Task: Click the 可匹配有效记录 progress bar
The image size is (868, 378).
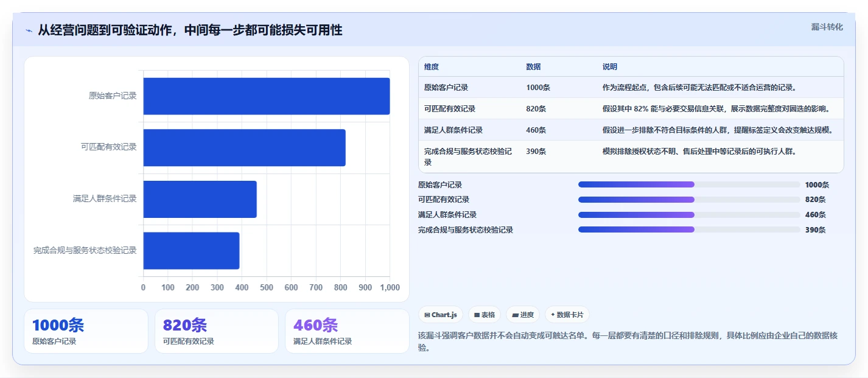Action: (689, 199)
